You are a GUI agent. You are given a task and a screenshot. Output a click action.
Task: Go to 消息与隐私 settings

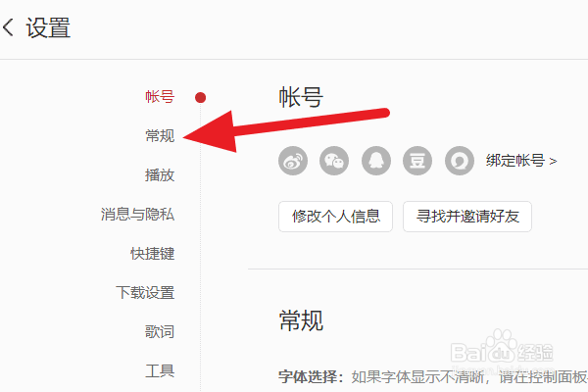tap(137, 215)
